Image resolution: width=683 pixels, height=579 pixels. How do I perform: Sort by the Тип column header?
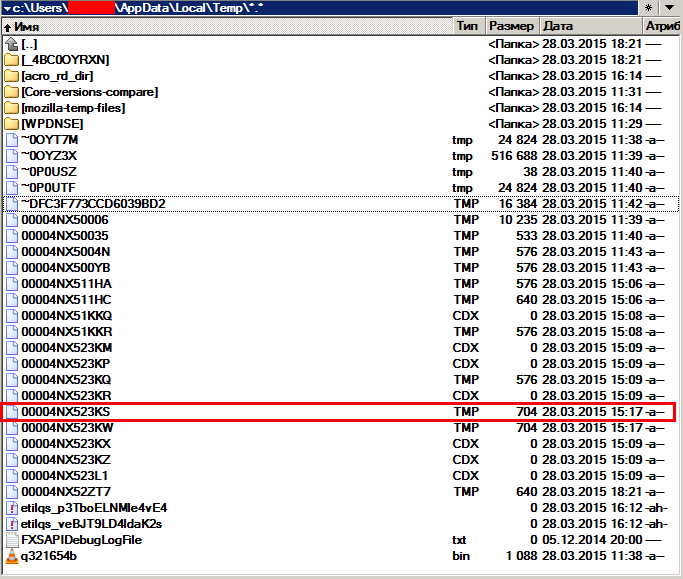469,26
